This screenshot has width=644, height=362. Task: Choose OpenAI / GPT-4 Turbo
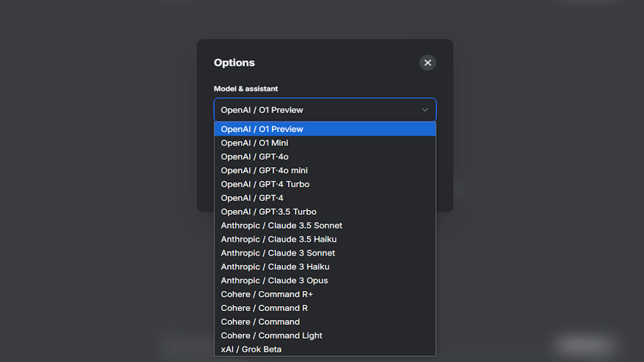coord(325,184)
